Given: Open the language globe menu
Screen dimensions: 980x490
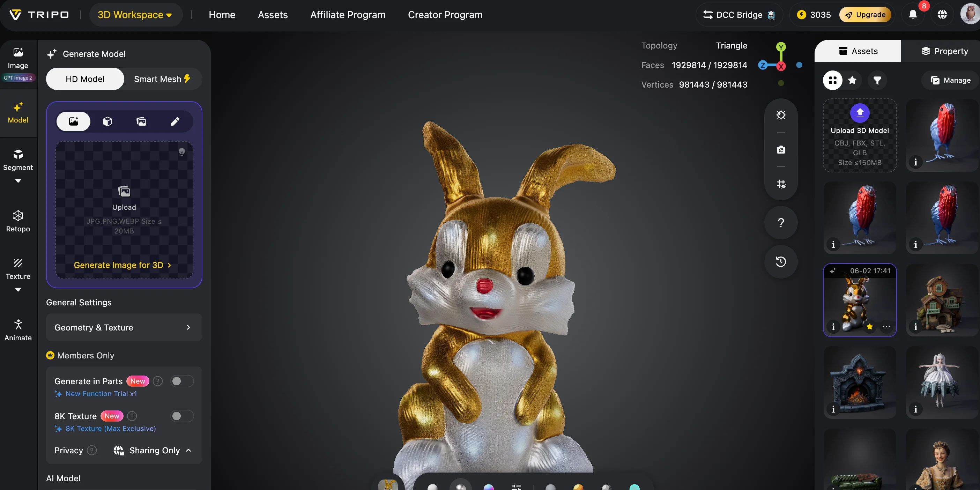Looking at the screenshot, I should coord(942,15).
